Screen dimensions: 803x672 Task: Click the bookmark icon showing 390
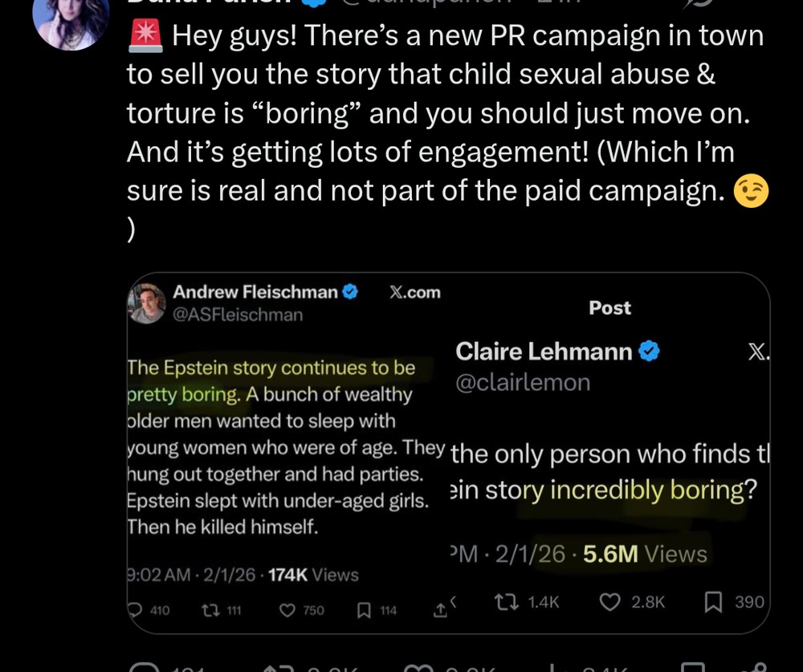(x=712, y=602)
